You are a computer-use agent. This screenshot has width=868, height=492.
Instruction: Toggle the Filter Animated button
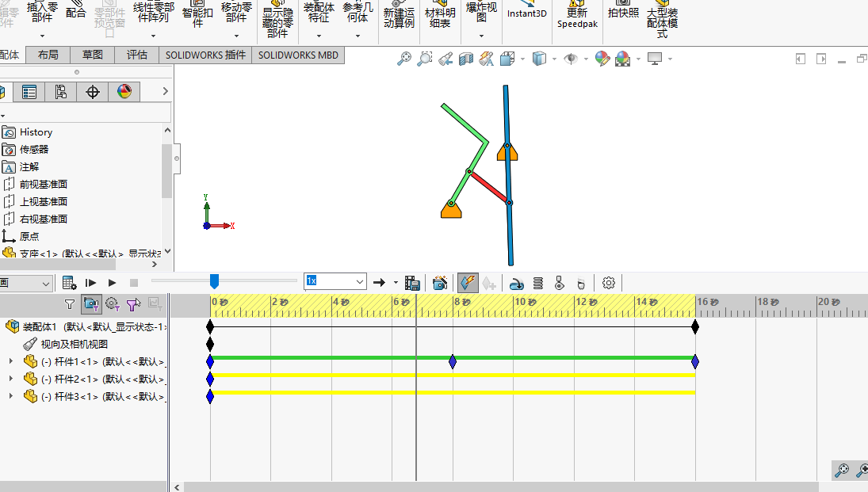click(91, 303)
